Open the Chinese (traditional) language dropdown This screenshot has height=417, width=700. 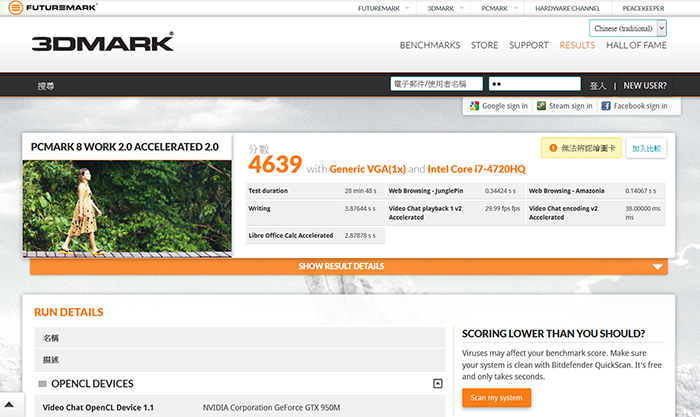pyautogui.click(x=628, y=28)
